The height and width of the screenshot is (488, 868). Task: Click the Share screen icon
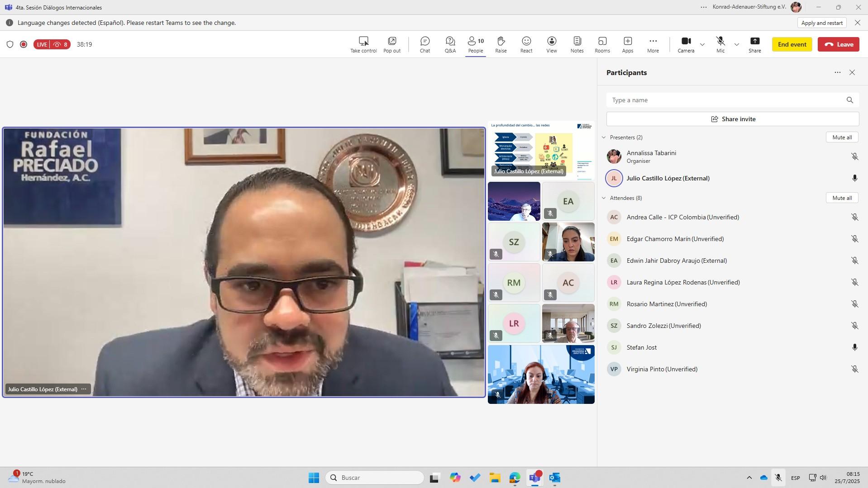click(x=754, y=44)
